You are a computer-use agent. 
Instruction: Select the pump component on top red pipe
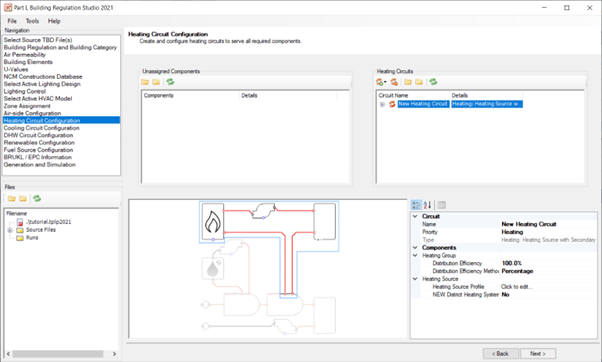click(x=263, y=211)
